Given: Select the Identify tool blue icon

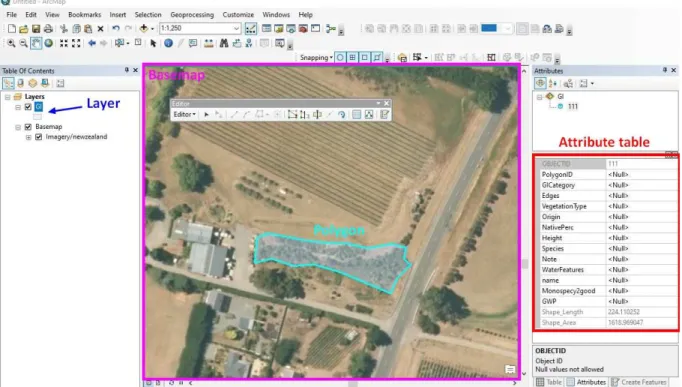Looking at the screenshot, I should (168, 43).
